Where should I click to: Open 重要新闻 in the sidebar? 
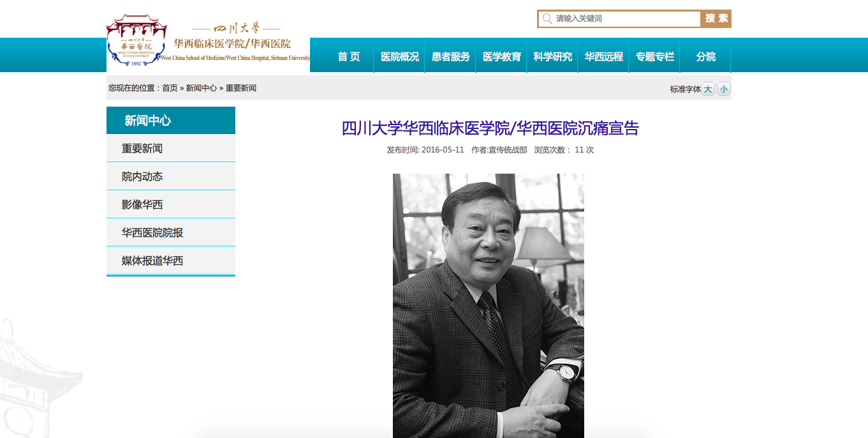tap(171, 148)
